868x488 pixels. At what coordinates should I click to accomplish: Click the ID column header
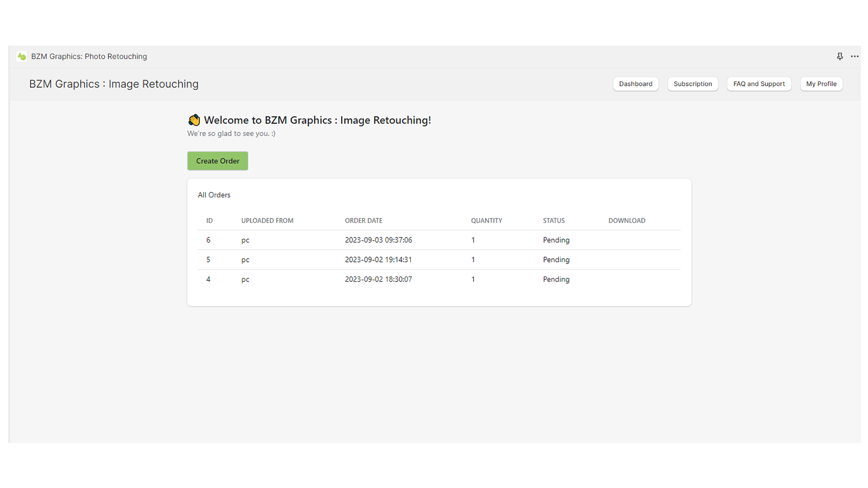(x=209, y=221)
